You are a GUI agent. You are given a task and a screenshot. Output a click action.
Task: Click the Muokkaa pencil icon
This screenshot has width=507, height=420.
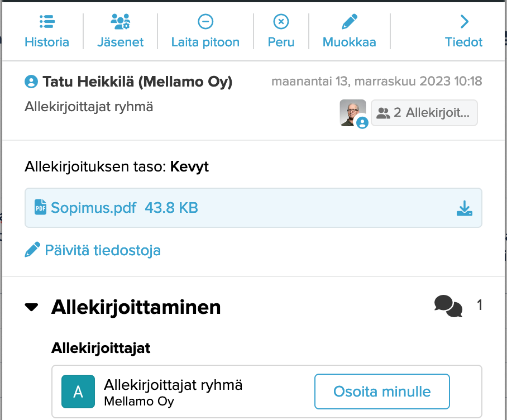[x=350, y=22]
